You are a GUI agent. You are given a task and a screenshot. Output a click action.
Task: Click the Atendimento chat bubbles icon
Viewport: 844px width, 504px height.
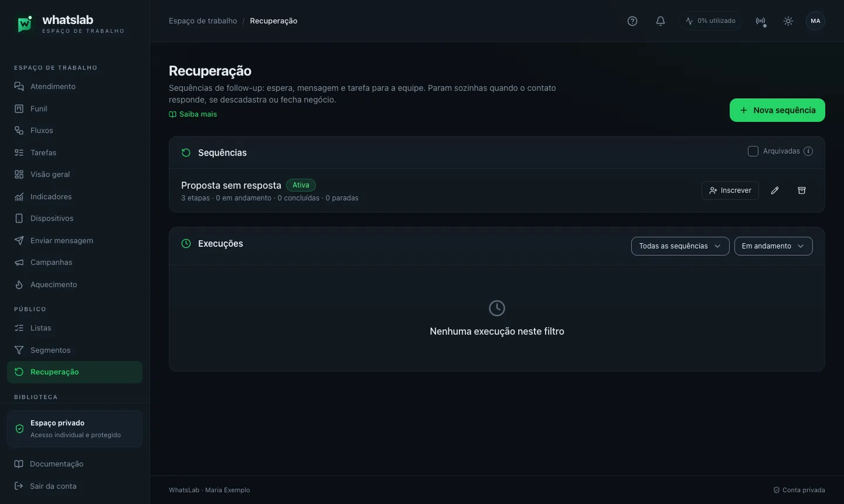coord(19,87)
